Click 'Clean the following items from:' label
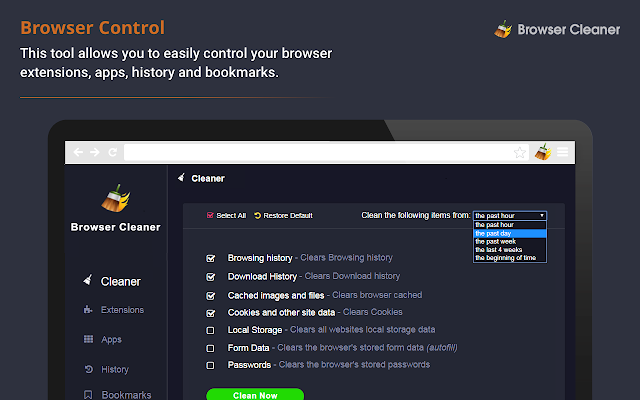Image resolution: width=640 pixels, height=400 pixels. pos(416,215)
